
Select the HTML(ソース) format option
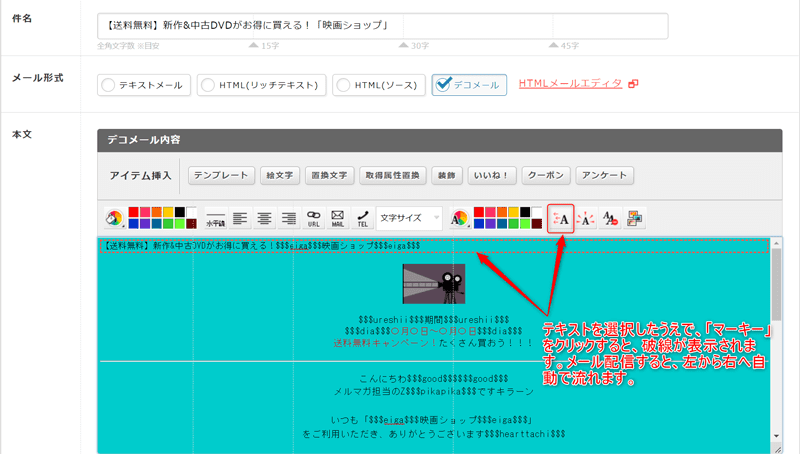point(379,85)
